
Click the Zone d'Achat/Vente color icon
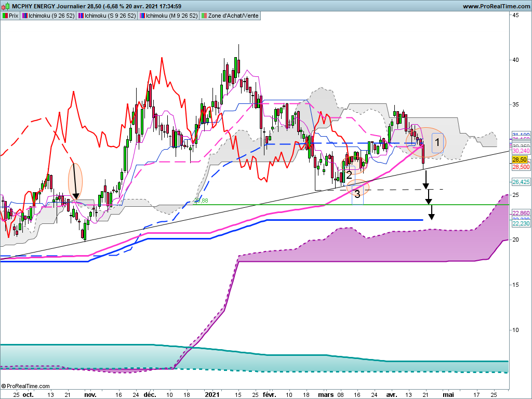click(x=204, y=16)
